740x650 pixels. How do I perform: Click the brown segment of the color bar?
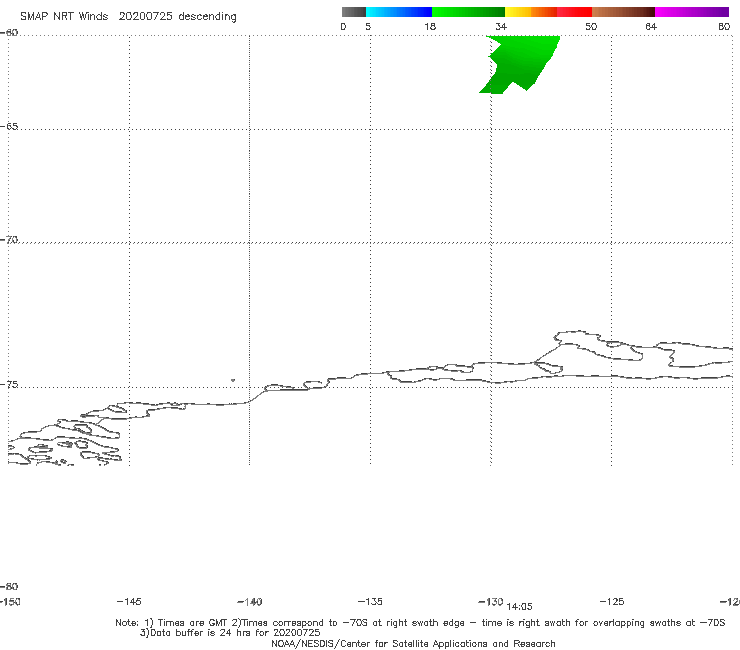click(x=623, y=12)
